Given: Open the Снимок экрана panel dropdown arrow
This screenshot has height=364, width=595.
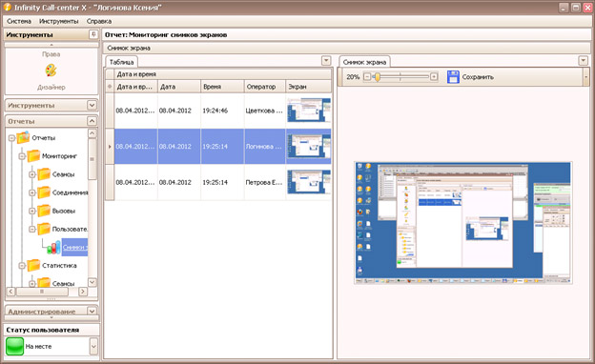Looking at the screenshot, I should pyautogui.click(x=584, y=61).
